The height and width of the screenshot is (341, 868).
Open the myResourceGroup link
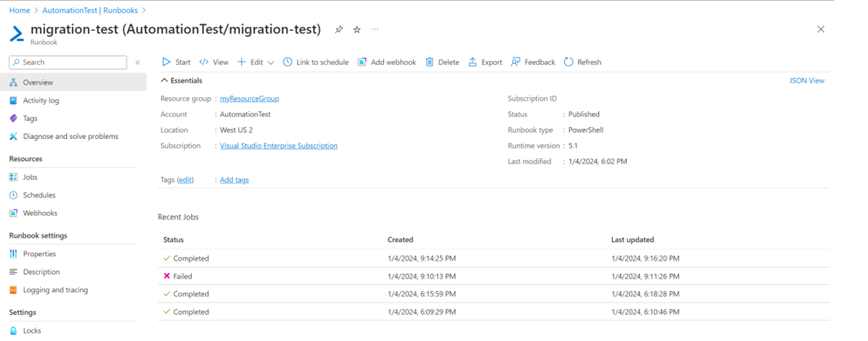(249, 99)
